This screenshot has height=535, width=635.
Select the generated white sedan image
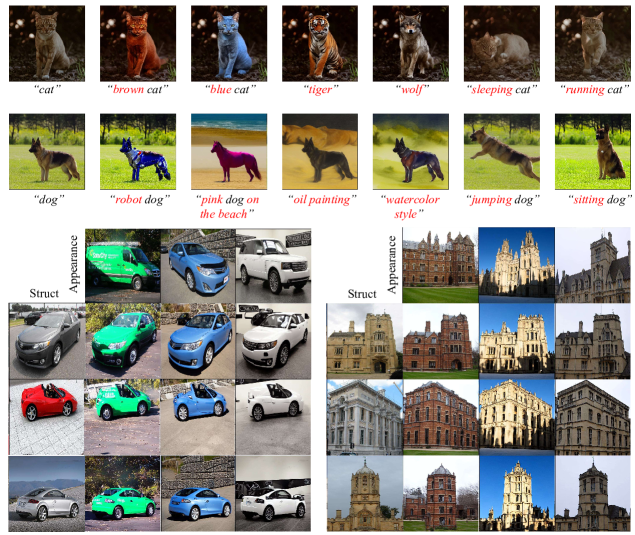coord(273,341)
